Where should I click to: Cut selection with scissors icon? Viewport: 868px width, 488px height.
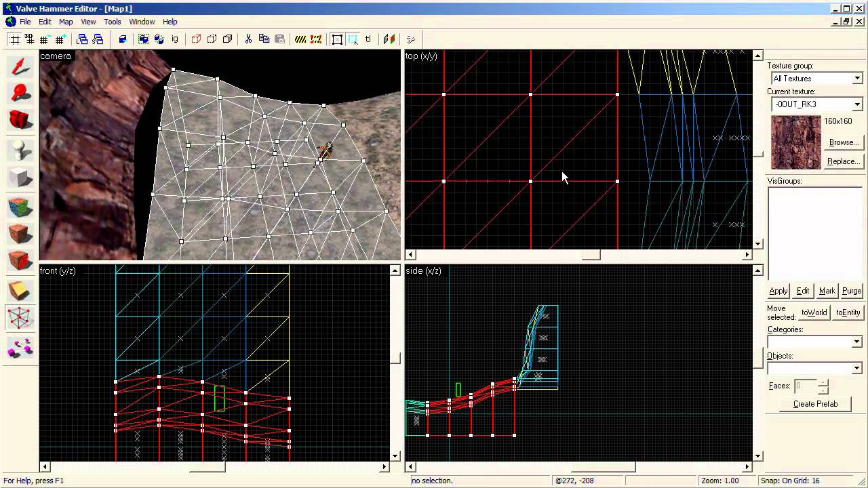point(248,39)
